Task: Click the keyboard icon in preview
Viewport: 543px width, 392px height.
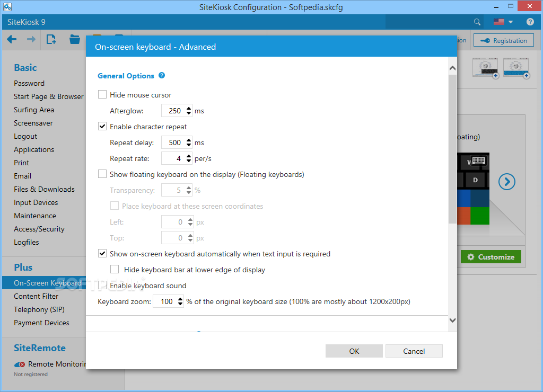Action: click(479, 161)
